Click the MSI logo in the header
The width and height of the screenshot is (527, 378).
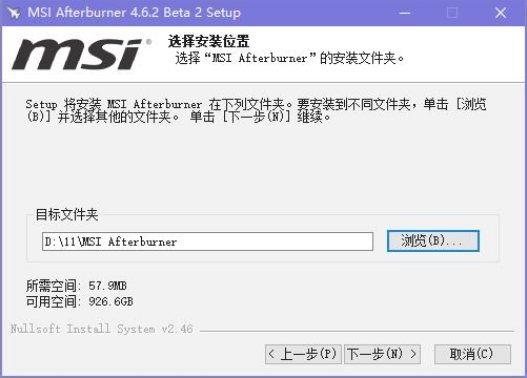(x=81, y=54)
